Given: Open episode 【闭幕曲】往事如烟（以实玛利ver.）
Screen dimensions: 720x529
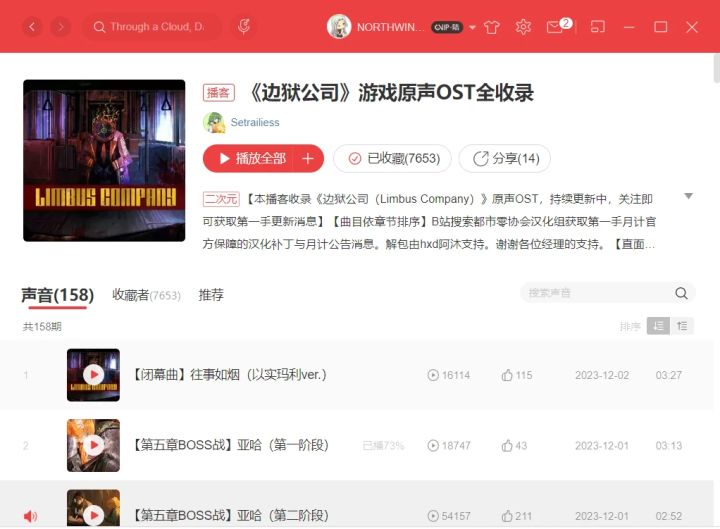Looking at the screenshot, I should coord(230,375).
